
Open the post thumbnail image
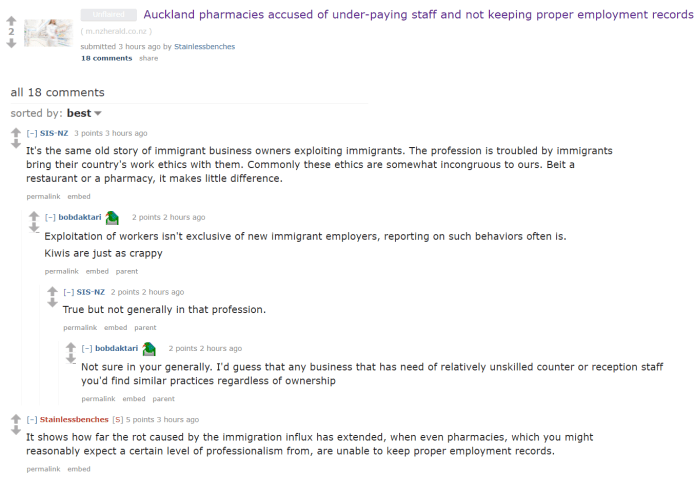tap(48, 32)
